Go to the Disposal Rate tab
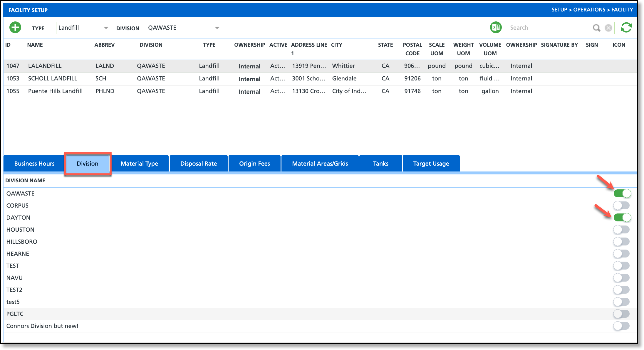 tap(199, 164)
